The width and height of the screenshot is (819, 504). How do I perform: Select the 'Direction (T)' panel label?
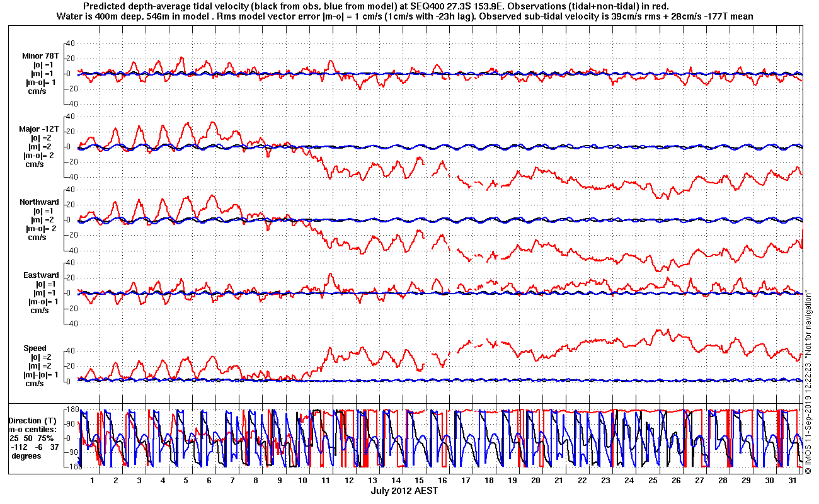[x=33, y=420]
